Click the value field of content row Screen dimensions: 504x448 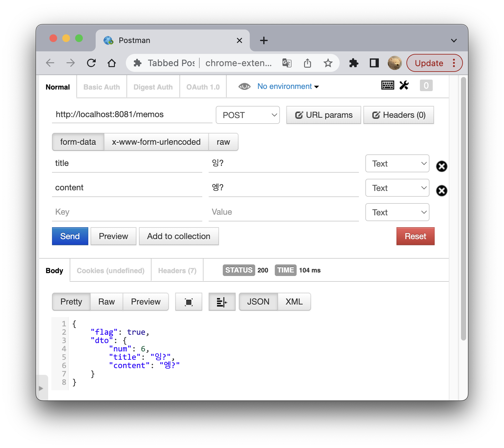tap(284, 188)
